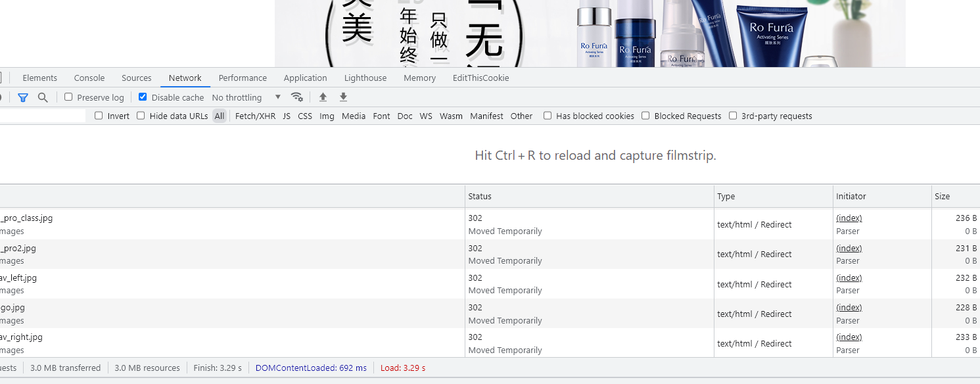980x384 pixels.
Task: Filter requests to show only Img
Action: click(x=327, y=116)
